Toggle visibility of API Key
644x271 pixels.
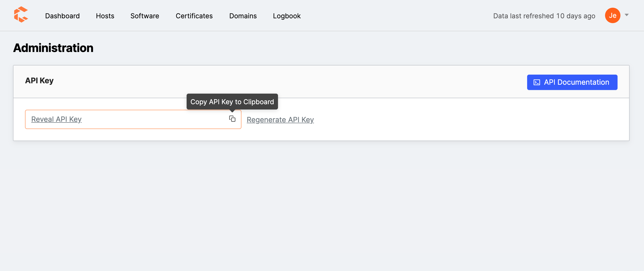(56, 119)
